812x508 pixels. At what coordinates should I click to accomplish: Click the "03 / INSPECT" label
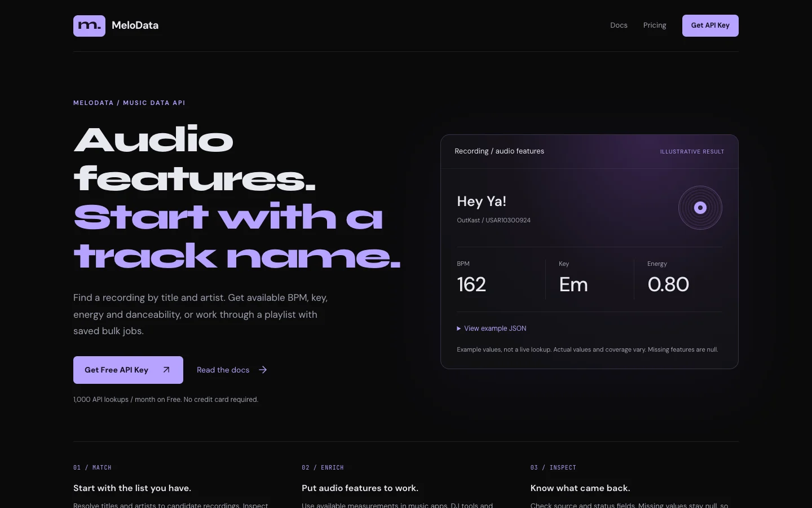553,467
